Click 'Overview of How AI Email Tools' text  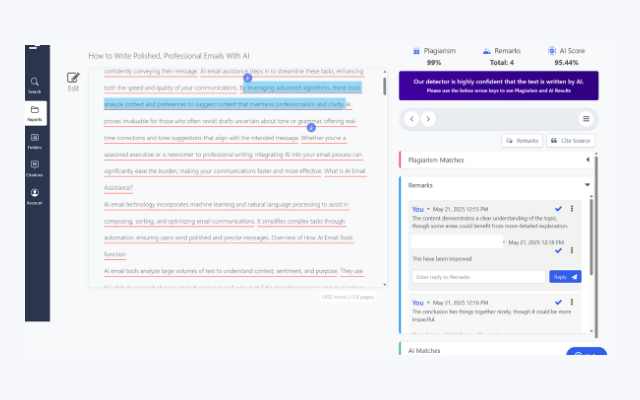[x=312, y=238]
